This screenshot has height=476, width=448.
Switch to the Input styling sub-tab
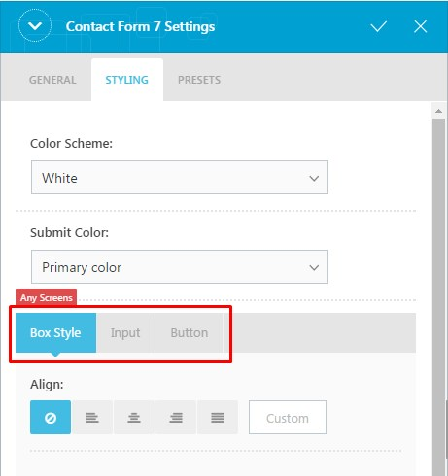click(x=125, y=332)
